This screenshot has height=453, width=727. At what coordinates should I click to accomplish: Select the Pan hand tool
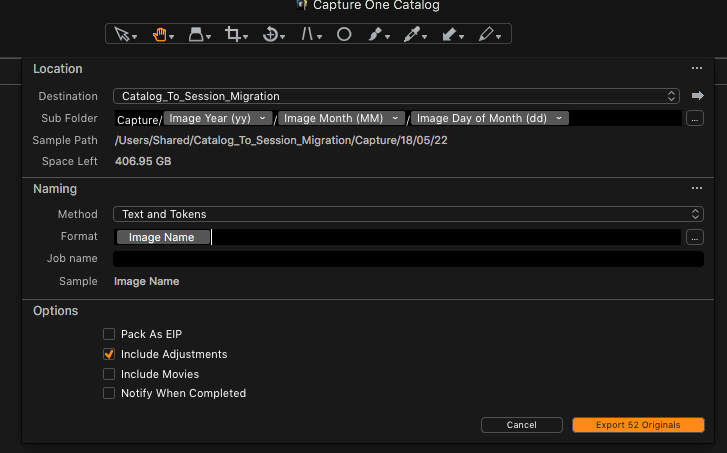[x=159, y=34]
